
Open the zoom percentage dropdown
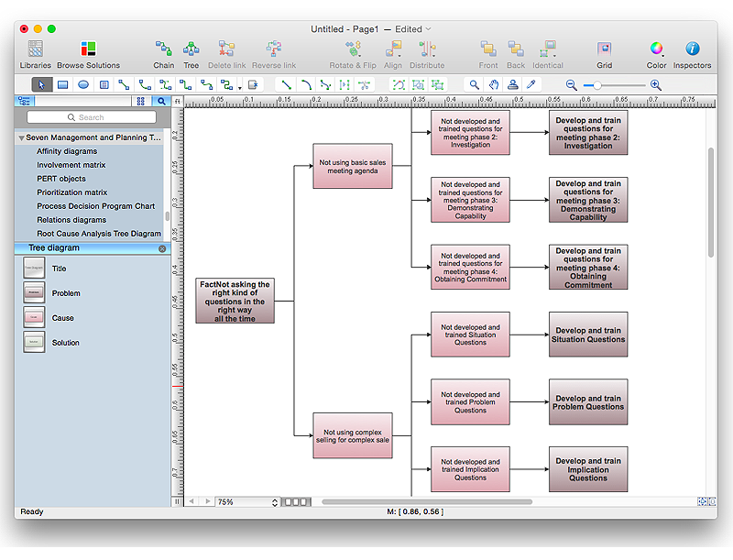pos(275,502)
